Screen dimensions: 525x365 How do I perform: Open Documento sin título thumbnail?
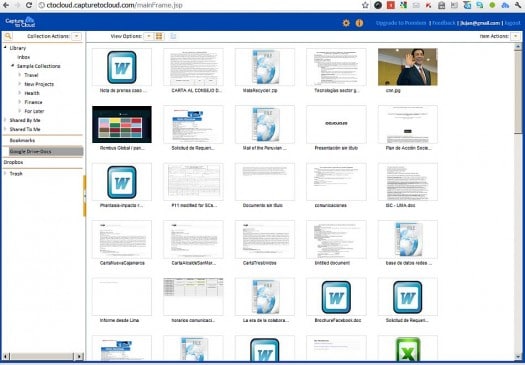265,182
